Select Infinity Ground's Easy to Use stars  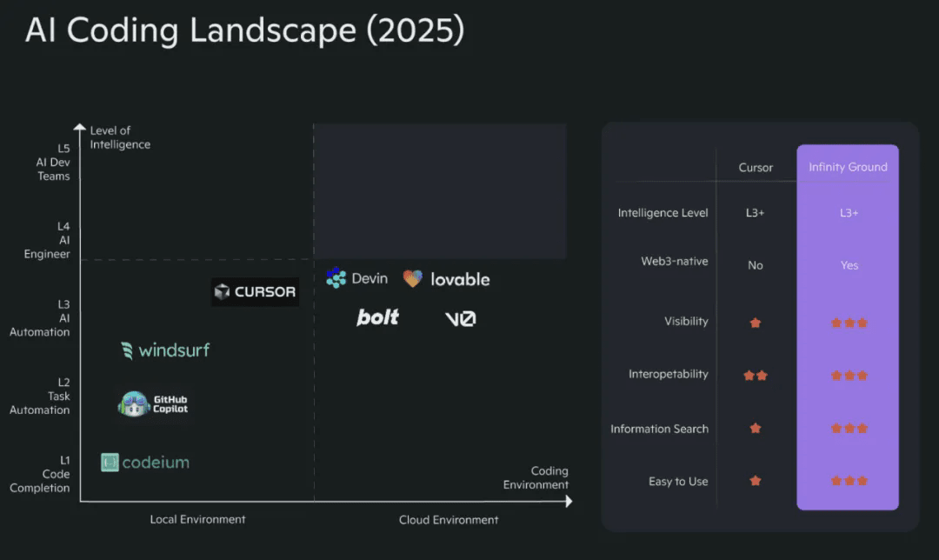tap(849, 481)
